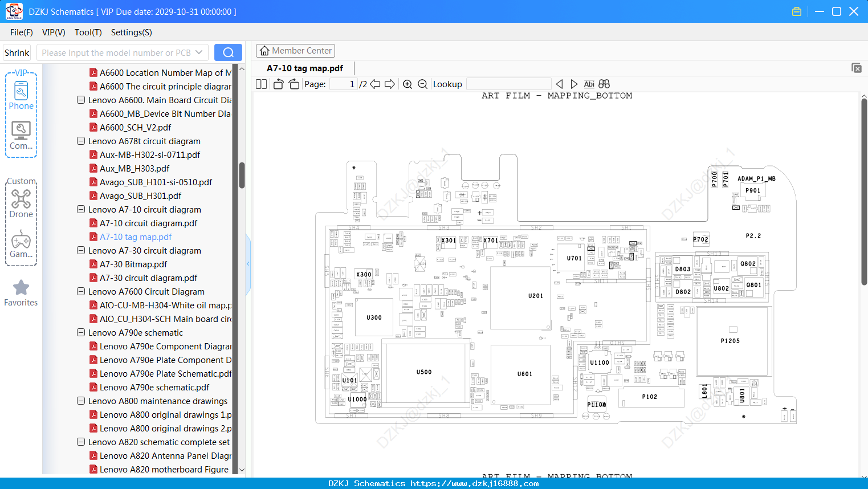
Task: Click the DZKJ app logo
Action: [x=14, y=11]
